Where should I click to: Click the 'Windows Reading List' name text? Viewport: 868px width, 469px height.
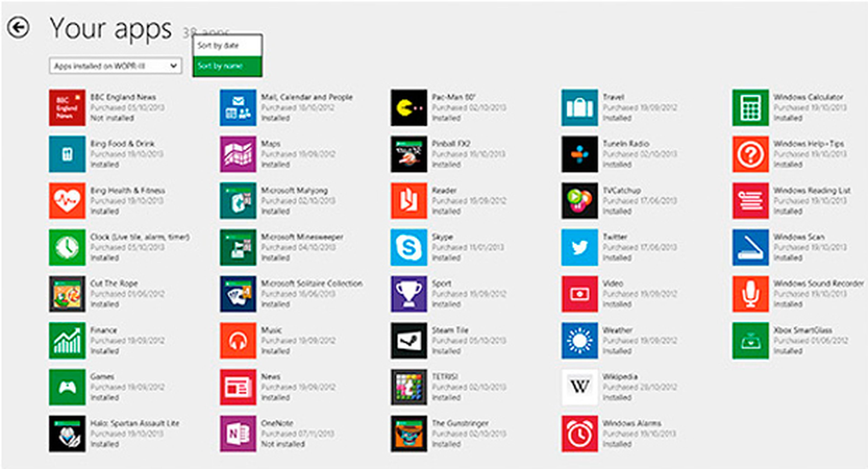pyautogui.click(x=812, y=191)
